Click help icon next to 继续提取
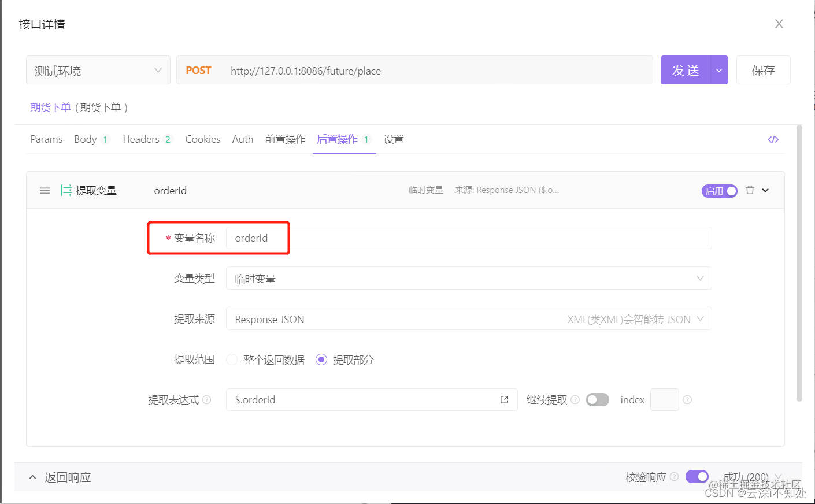This screenshot has height=504, width=815. pos(575,400)
